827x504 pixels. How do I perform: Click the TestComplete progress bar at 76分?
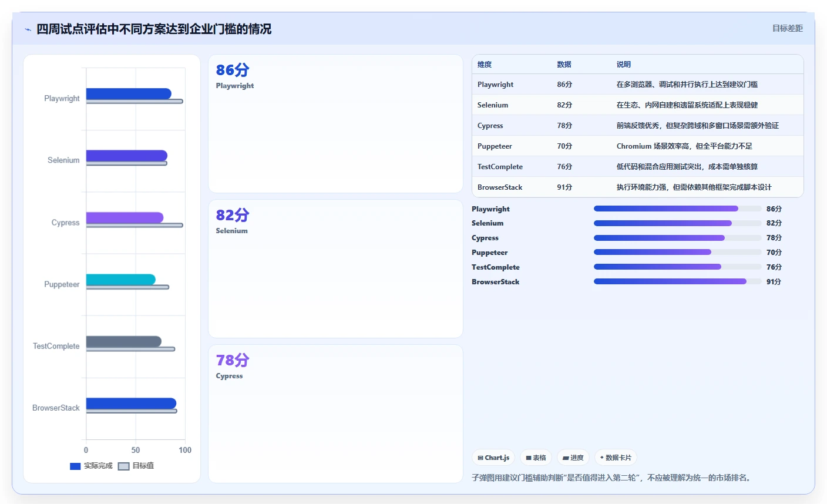tap(677, 267)
